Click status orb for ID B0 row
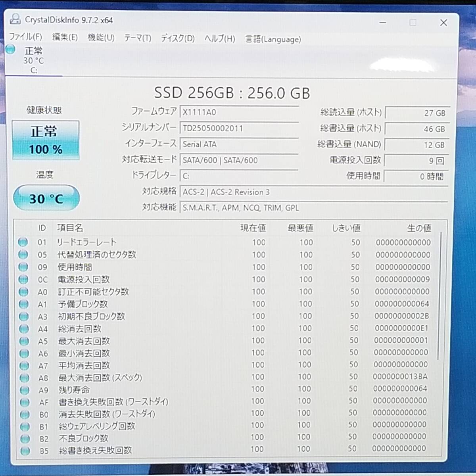 pyautogui.click(x=25, y=415)
